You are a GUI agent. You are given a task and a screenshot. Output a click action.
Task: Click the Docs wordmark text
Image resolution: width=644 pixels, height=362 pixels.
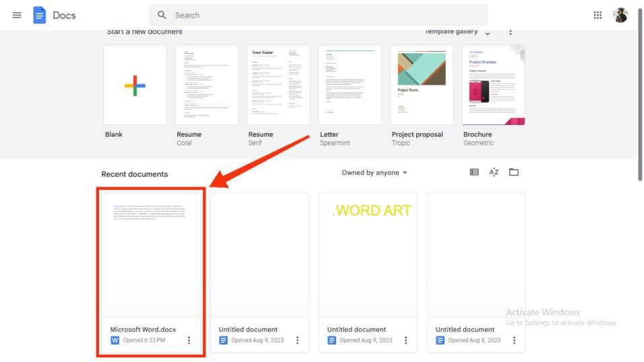tap(64, 16)
